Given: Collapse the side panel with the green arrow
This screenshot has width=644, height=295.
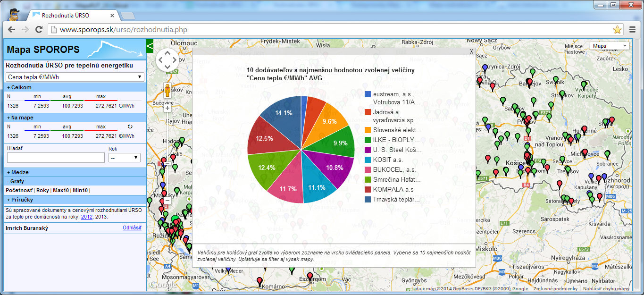Looking at the screenshot, I should (150, 46).
